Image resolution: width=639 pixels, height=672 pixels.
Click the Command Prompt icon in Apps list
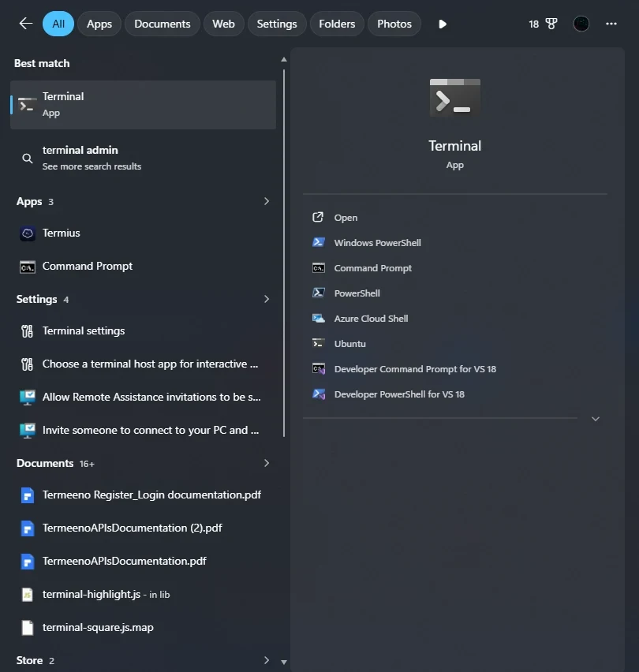point(28,267)
